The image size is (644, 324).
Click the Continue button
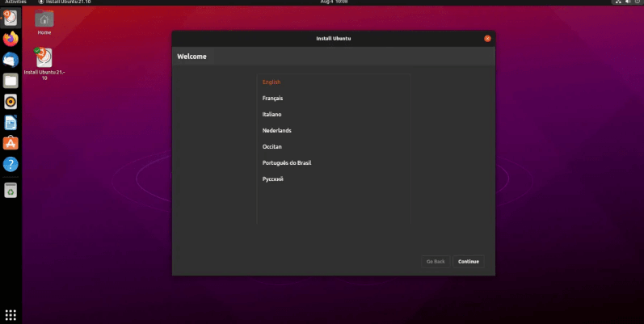[x=469, y=262]
